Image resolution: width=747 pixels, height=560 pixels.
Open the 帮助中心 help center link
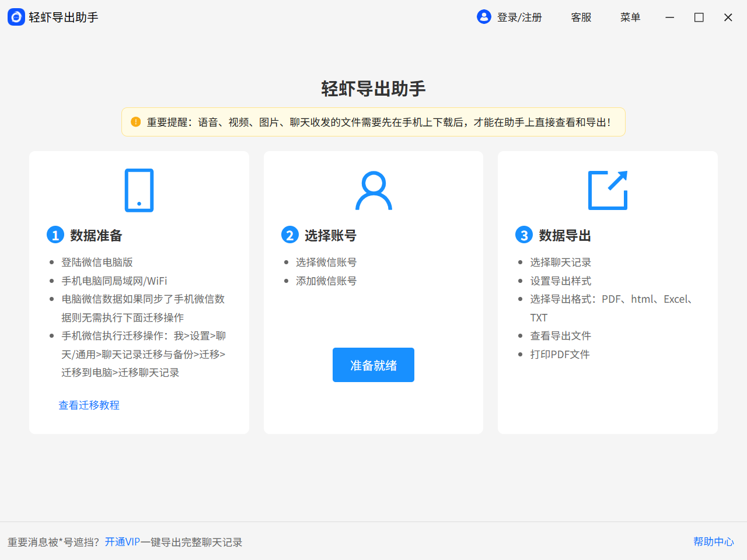714,541
